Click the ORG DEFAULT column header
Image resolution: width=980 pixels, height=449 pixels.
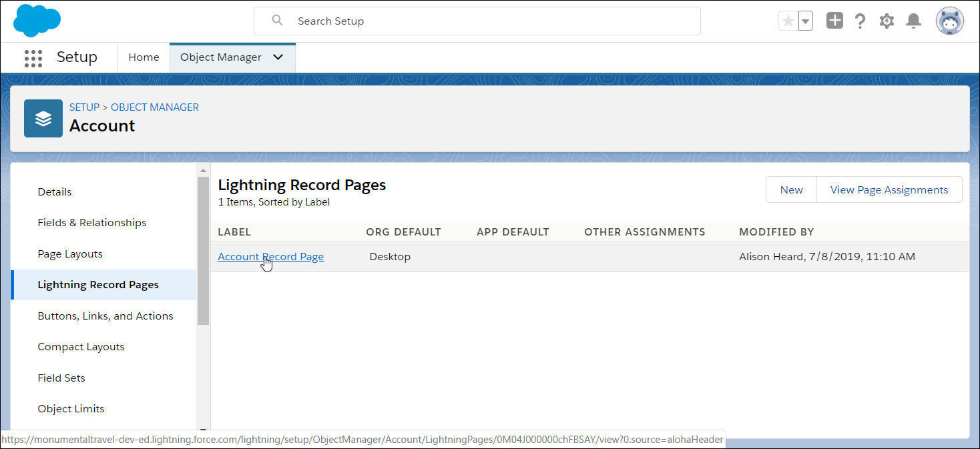(x=404, y=232)
